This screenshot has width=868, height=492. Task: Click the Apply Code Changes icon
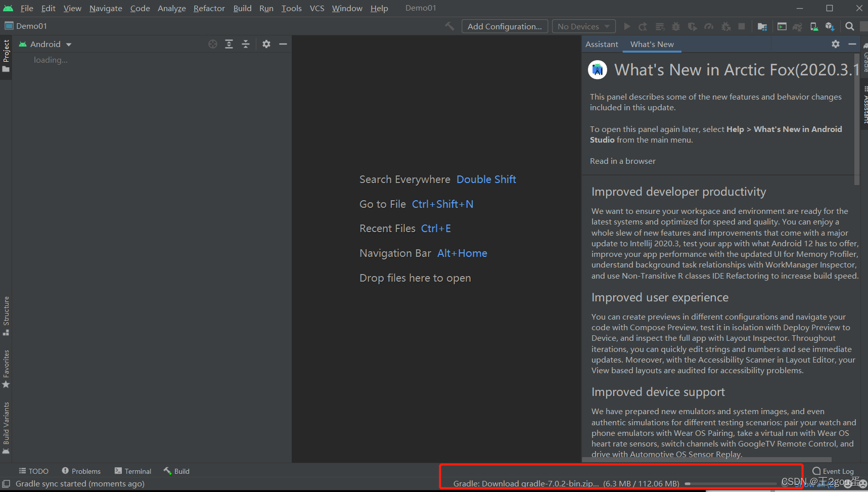coord(660,26)
